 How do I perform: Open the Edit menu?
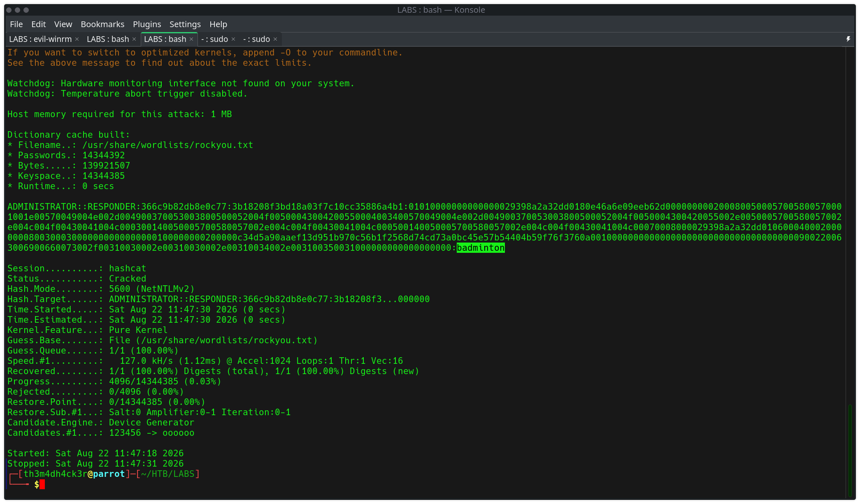coord(38,24)
